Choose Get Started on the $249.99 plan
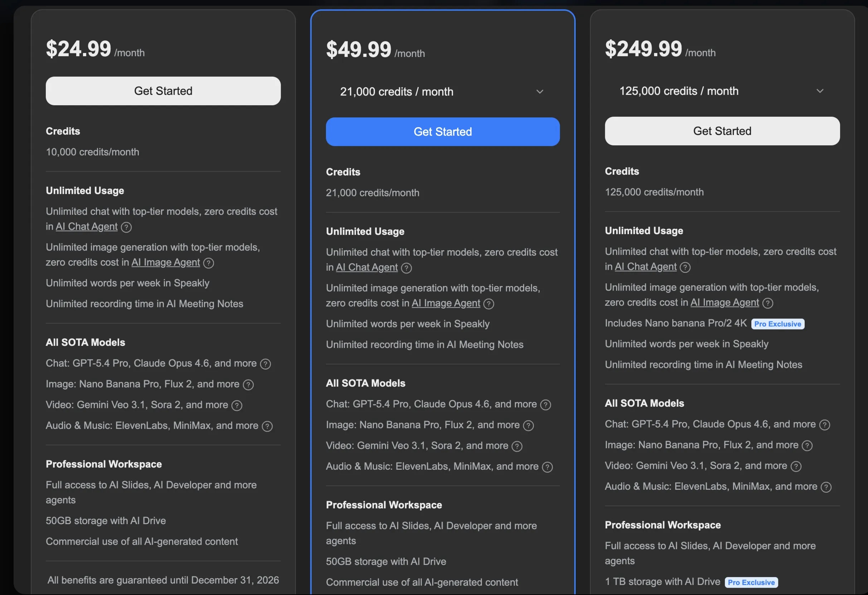 [x=722, y=131]
